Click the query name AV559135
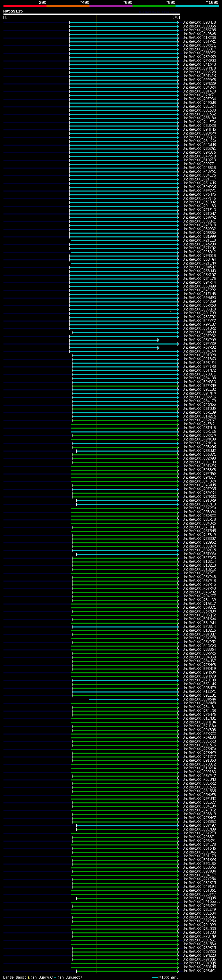 (x=13, y=11)
